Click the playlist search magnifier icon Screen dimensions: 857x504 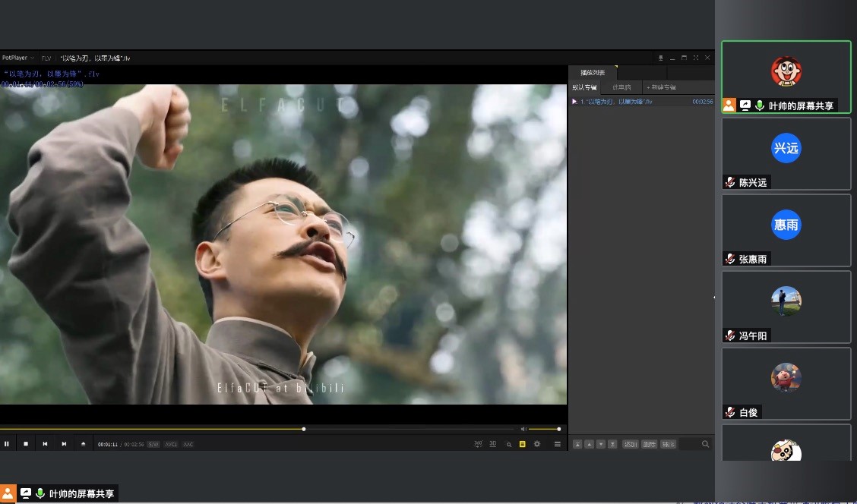(x=705, y=445)
